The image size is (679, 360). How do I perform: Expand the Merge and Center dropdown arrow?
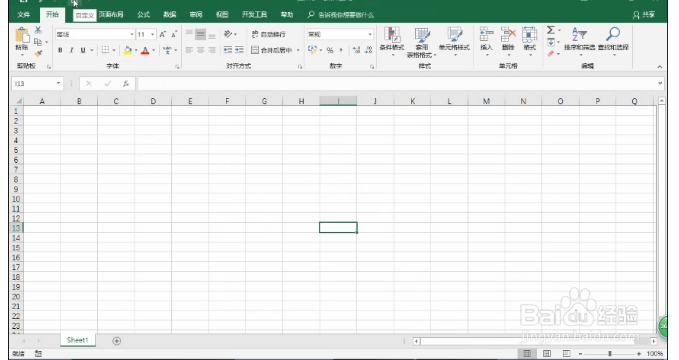[x=298, y=50]
